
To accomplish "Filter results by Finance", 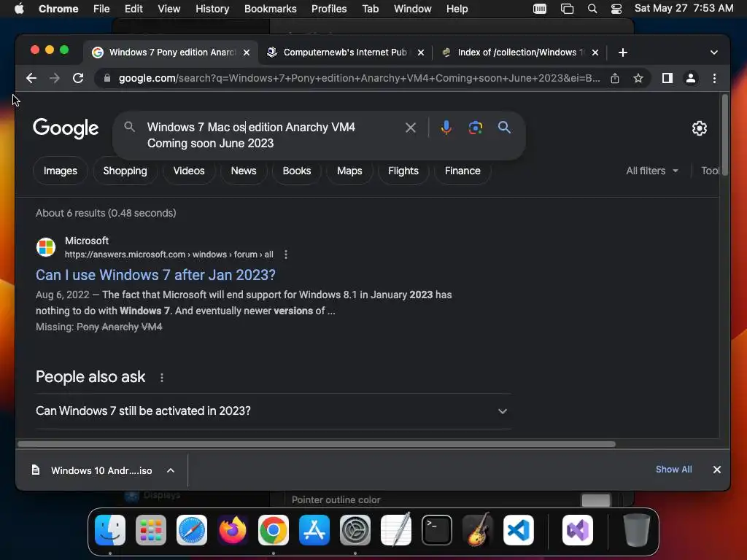I will [x=462, y=171].
